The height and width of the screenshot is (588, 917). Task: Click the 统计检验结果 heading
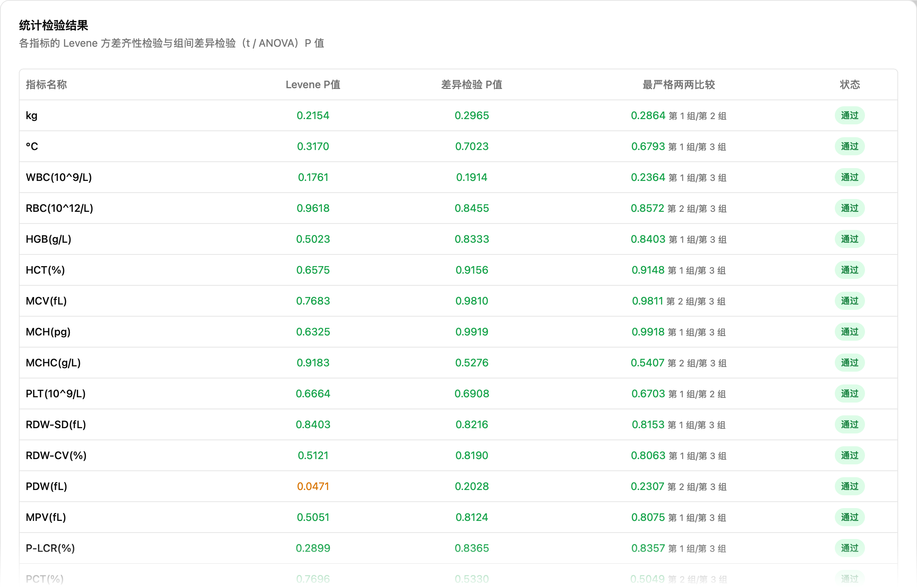click(54, 25)
